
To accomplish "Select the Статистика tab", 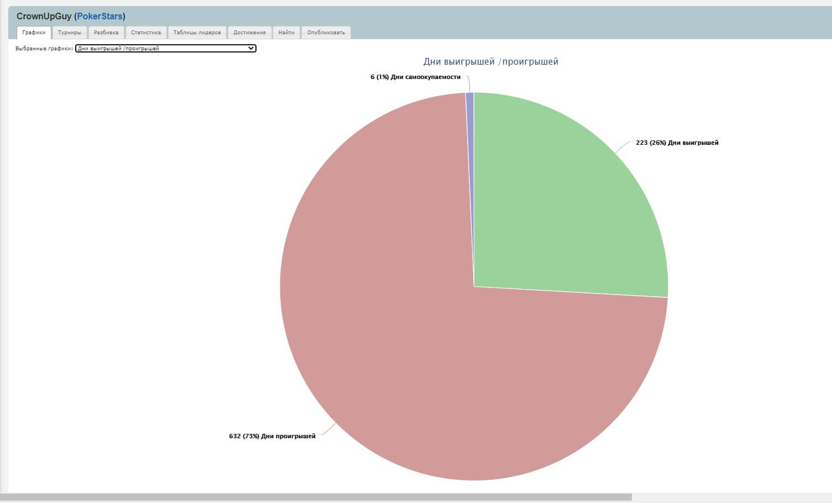I will [x=146, y=33].
